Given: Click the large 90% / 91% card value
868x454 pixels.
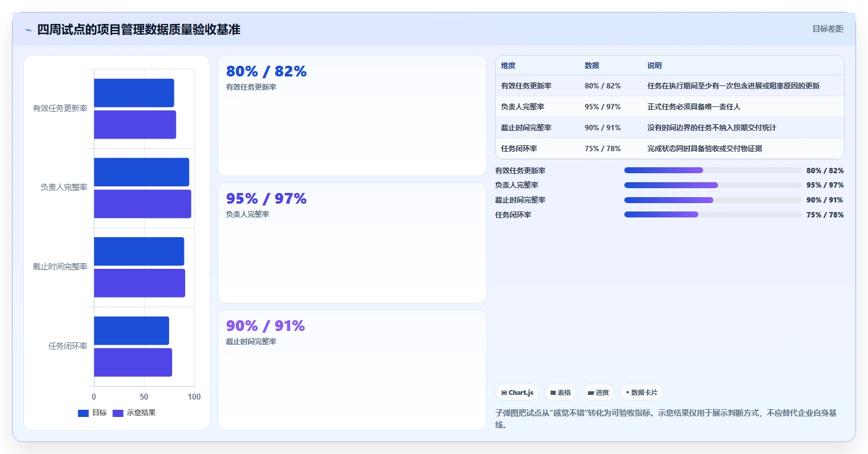Looking at the screenshot, I should [x=265, y=326].
